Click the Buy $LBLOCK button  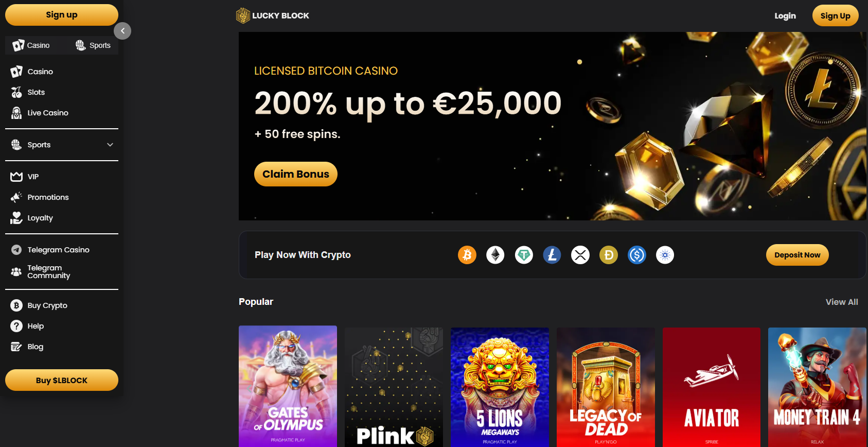pos(62,380)
